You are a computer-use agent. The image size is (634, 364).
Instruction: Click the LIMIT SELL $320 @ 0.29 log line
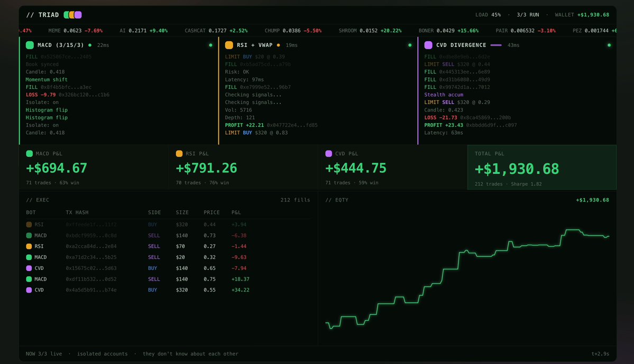[457, 102]
